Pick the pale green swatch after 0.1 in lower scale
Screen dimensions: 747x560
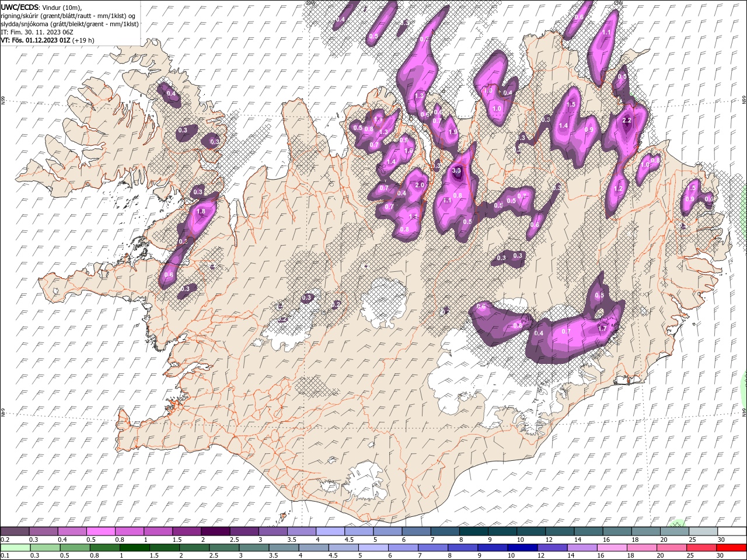point(15,548)
